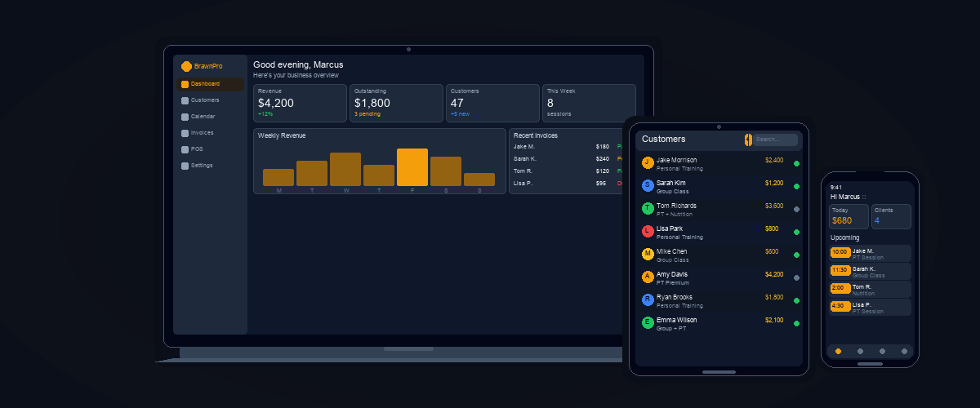Select the Dashboard icon in sidebar
The height and width of the screenshot is (408, 980).
coord(185,84)
